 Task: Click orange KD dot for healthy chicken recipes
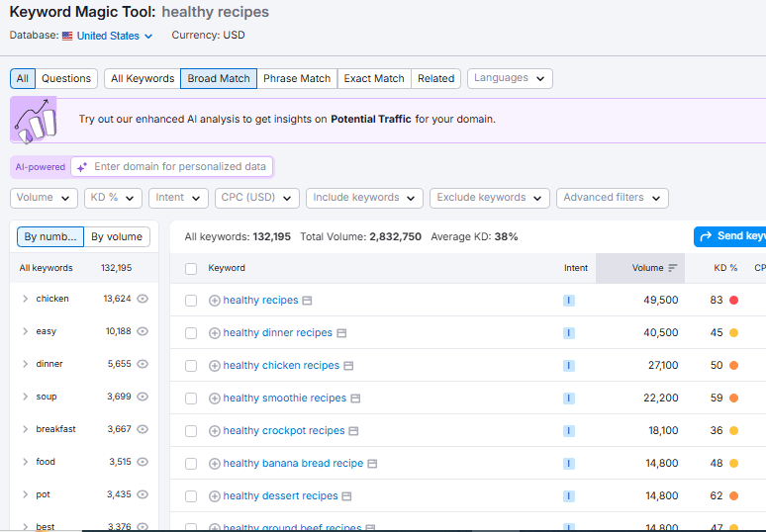click(x=733, y=366)
